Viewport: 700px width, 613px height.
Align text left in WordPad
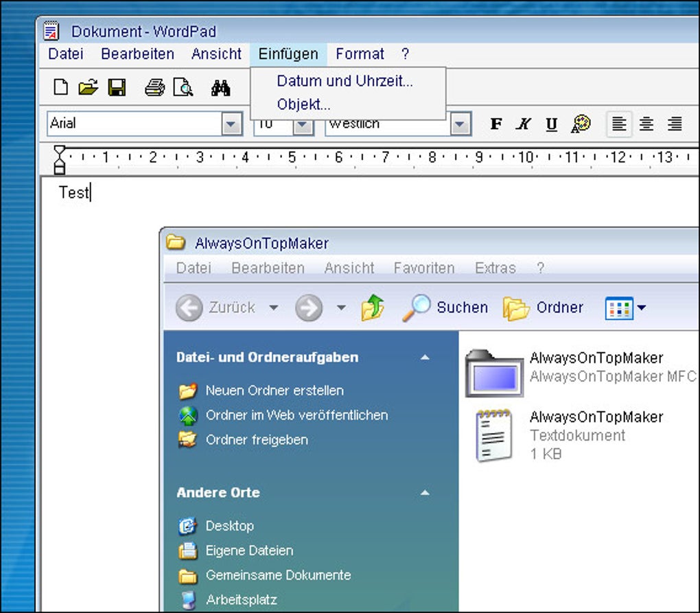coord(619,124)
